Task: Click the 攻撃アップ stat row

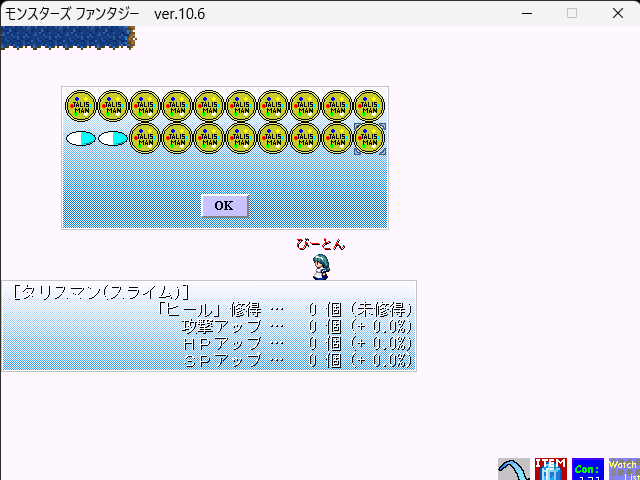Action: [297, 327]
